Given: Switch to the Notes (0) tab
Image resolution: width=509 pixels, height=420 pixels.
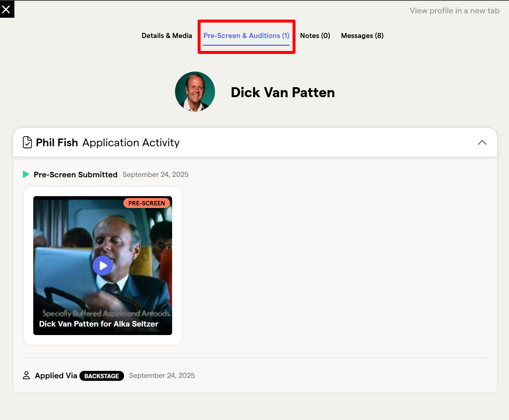Looking at the screenshot, I should (x=315, y=36).
